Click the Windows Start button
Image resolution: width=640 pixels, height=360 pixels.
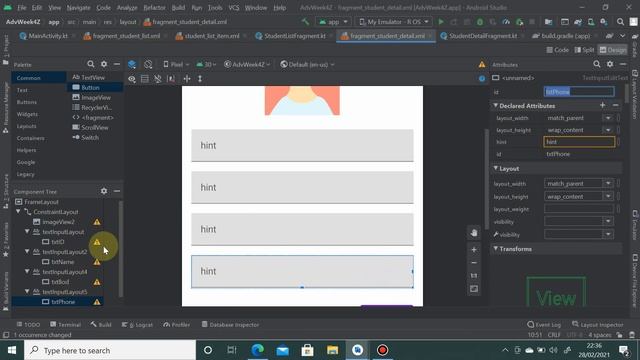tap(12, 350)
